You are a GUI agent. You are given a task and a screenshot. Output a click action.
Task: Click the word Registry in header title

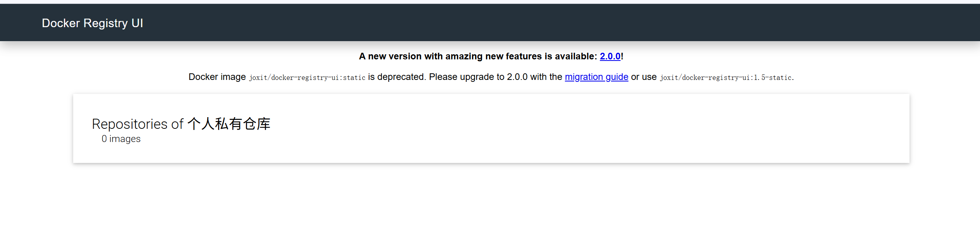[x=106, y=23]
